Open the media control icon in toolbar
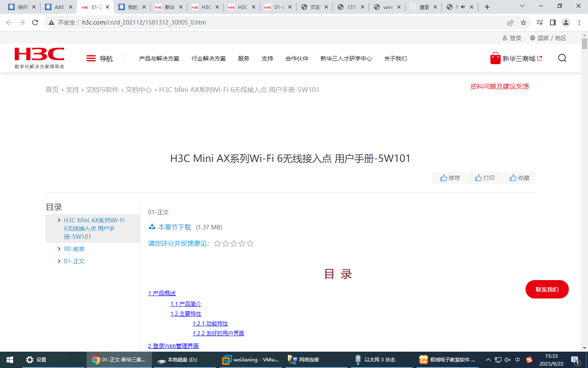The width and height of the screenshot is (588, 368). [539, 22]
